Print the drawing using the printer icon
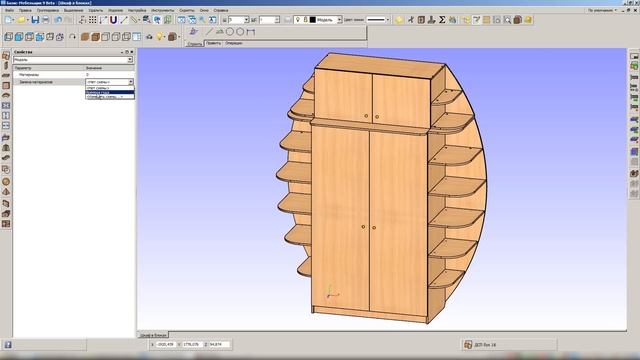640x360 pixels. tap(46, 20)
